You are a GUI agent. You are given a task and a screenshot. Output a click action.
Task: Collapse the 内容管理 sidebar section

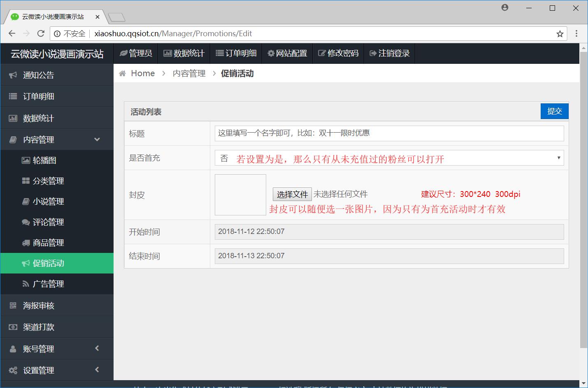(x=57, y=140)
